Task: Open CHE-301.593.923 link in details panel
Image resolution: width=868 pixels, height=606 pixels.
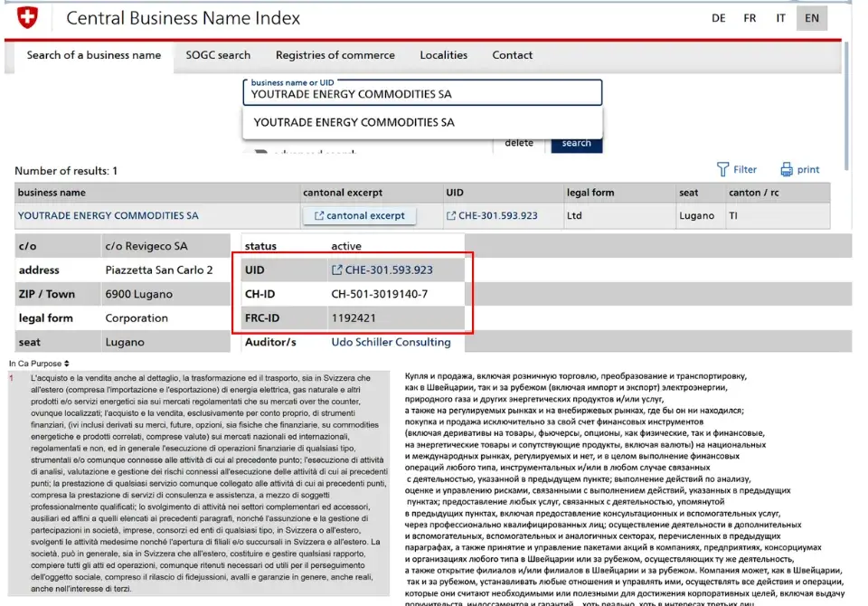Action: pos(389,270)
